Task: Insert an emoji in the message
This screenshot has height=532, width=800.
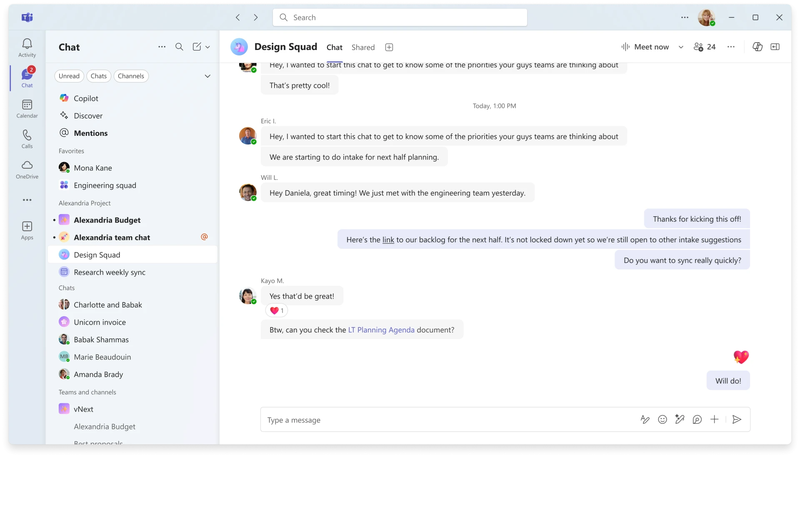Action: 662,420
